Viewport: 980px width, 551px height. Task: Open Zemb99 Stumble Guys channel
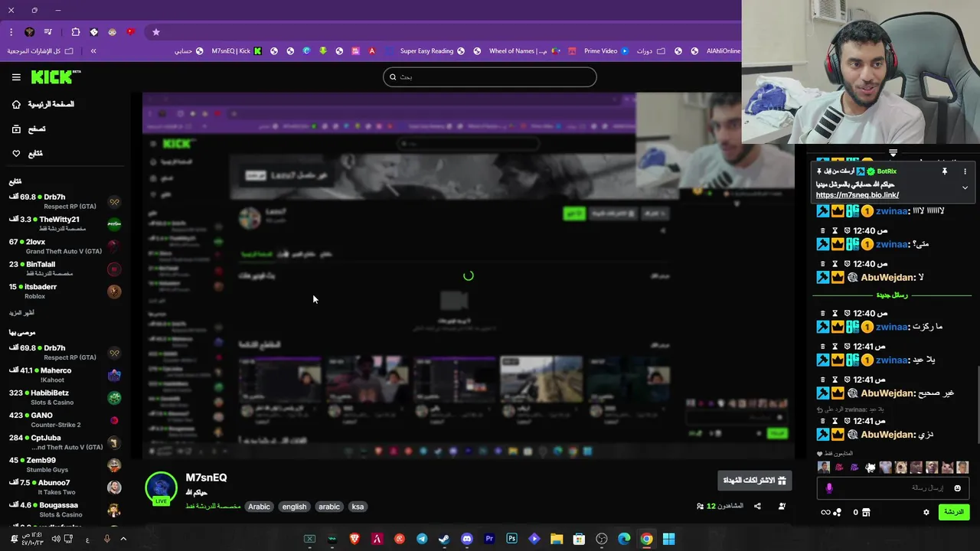[x=66, y=465]
